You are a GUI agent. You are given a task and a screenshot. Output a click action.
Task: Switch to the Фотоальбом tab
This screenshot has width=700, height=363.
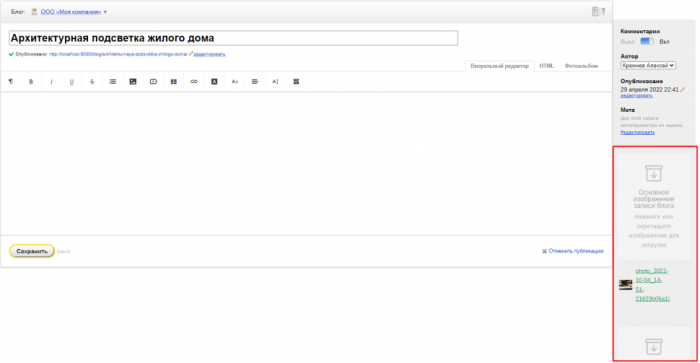(x=581, y=66)
